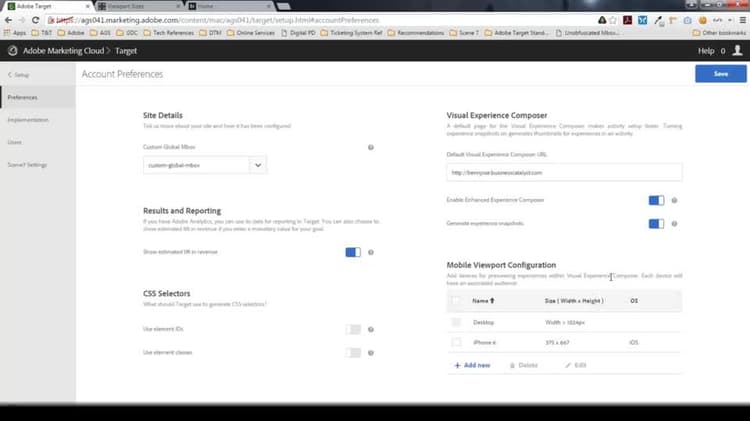The height and width of the screenshot is (421, 750).
Task: Open the T&T bookmarks folder
Action: [x=42, y=33]
